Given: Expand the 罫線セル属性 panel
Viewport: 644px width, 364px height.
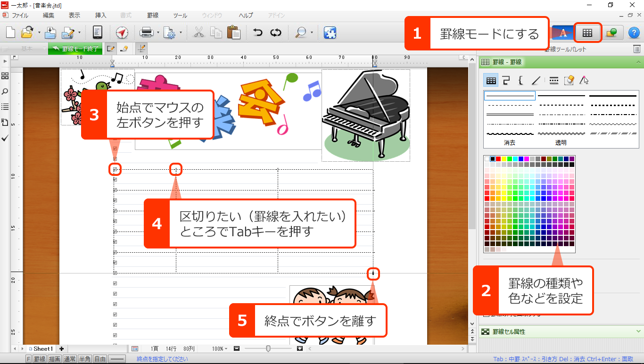Looking at the screenshot, I should pos(638,332).
